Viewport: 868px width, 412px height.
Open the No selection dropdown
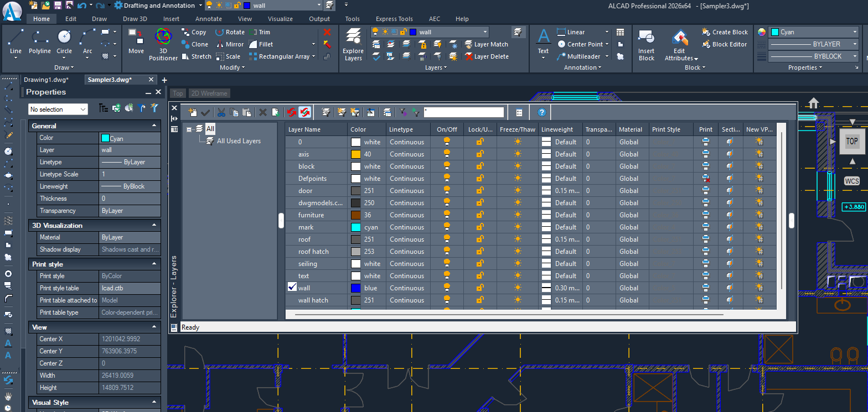[x=58, y=109]
